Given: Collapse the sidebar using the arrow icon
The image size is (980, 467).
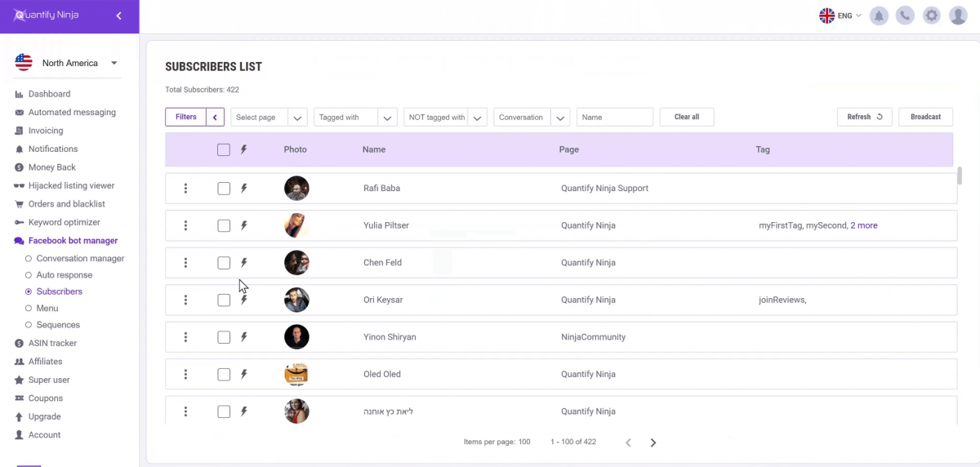Looking at the screenshot, I should coord(118,16).
